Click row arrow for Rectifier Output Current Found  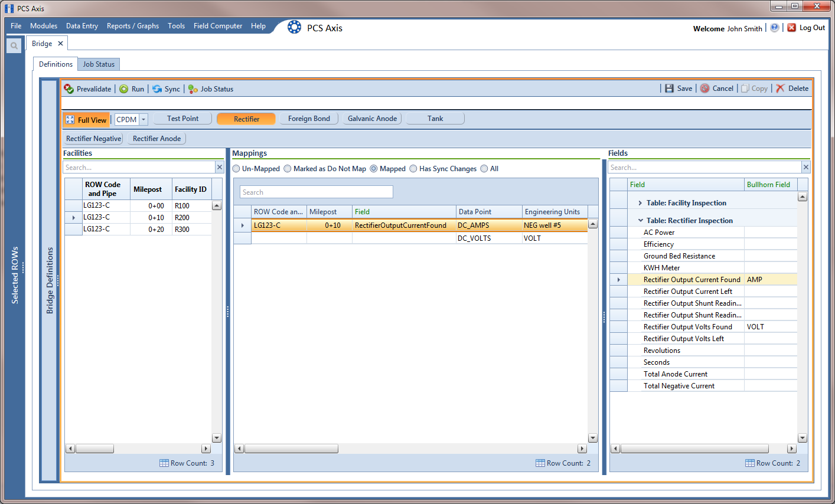pyautogui.click(x=618, y=280)
